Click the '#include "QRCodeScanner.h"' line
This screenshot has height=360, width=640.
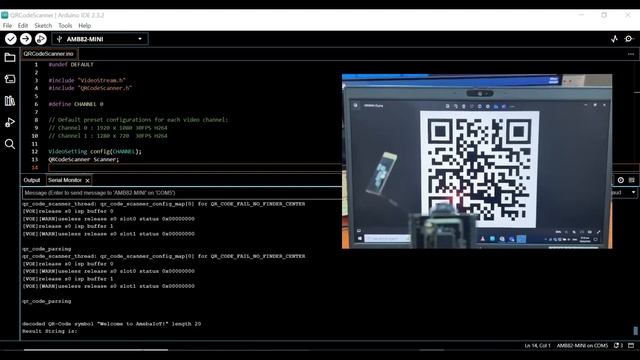90,88
